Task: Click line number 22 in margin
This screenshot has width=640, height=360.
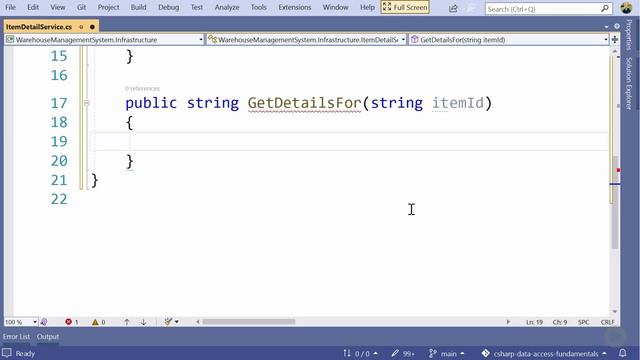Action: click(59, 199)
